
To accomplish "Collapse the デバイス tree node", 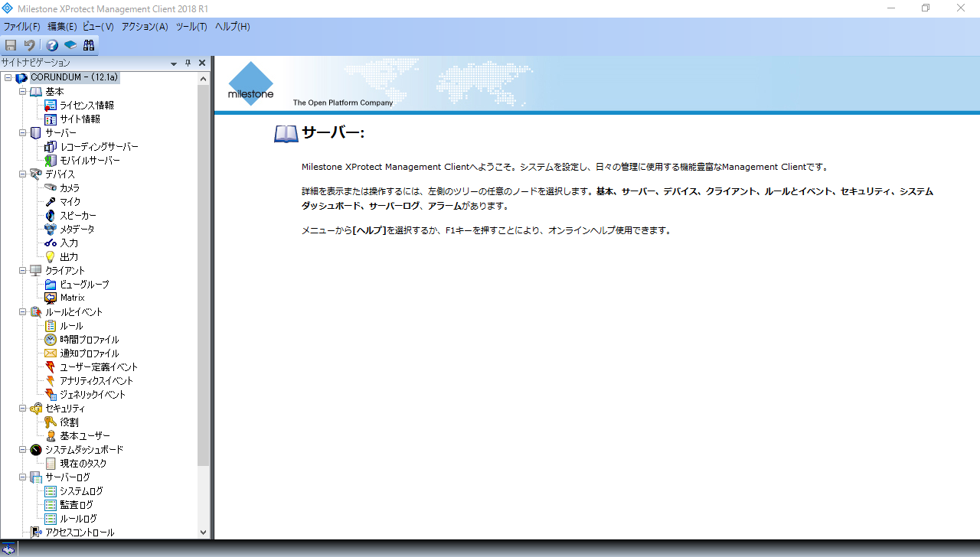I will tap(23, 174).
